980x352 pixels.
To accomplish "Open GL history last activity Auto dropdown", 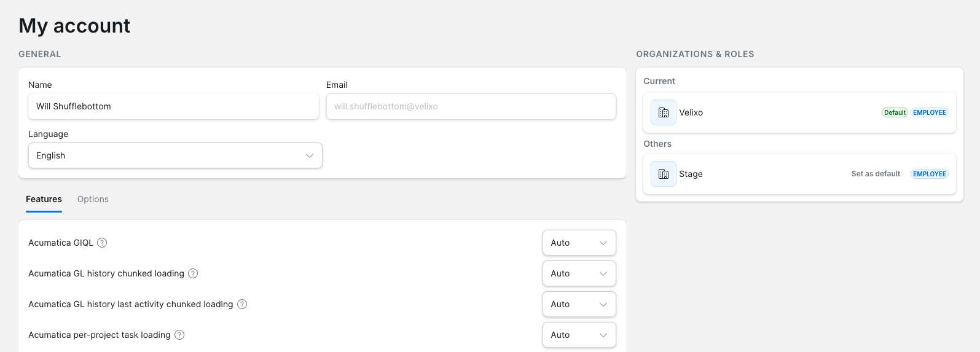I will click(x=579, y=304).
